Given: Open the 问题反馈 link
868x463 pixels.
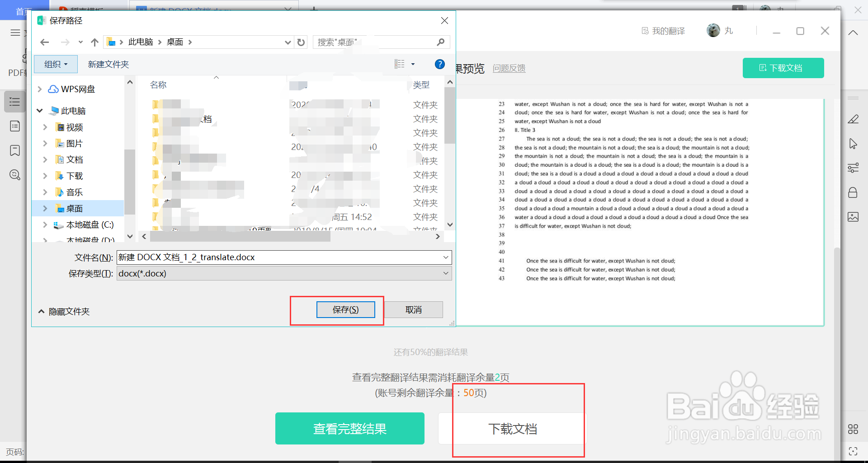Looking at the screenshot, I should click(x=509, y=68).
